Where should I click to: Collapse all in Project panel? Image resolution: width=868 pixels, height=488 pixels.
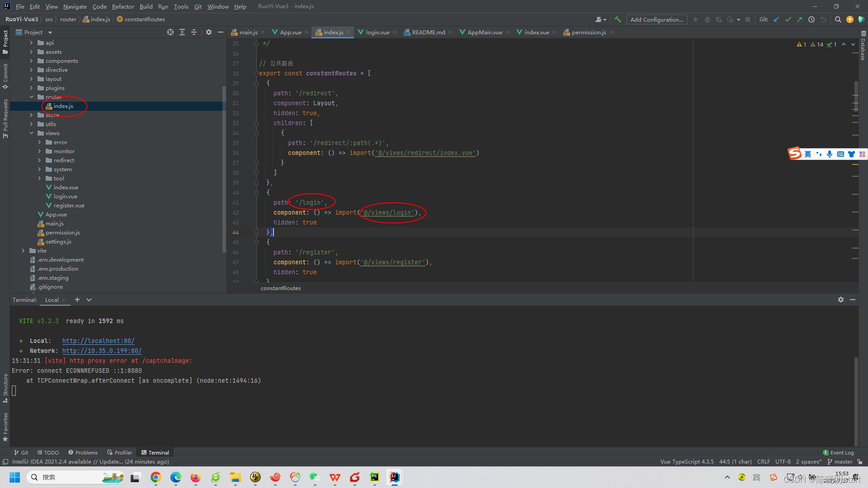pyautogui.click(x=194, y=32)
